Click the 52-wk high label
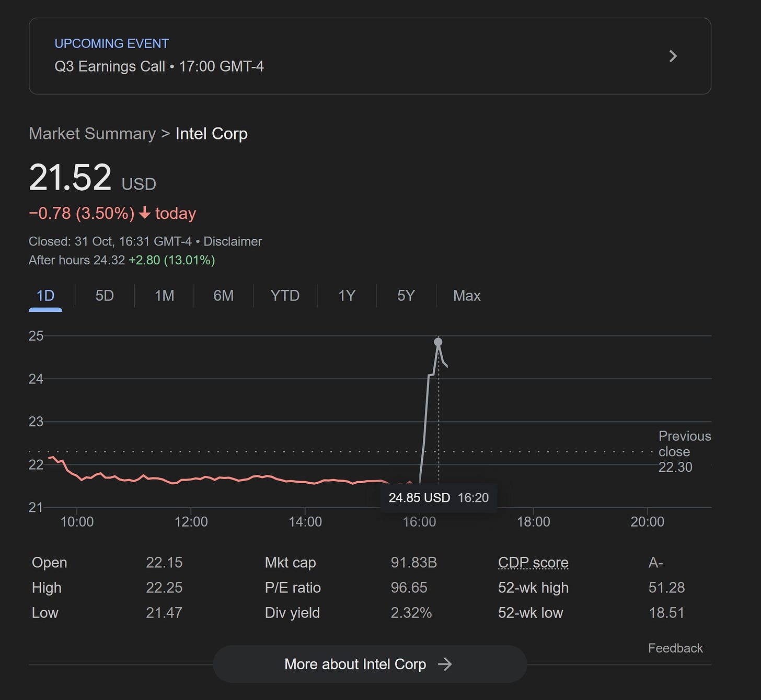This screenshot has height=700, width=761. click(533, 588)
